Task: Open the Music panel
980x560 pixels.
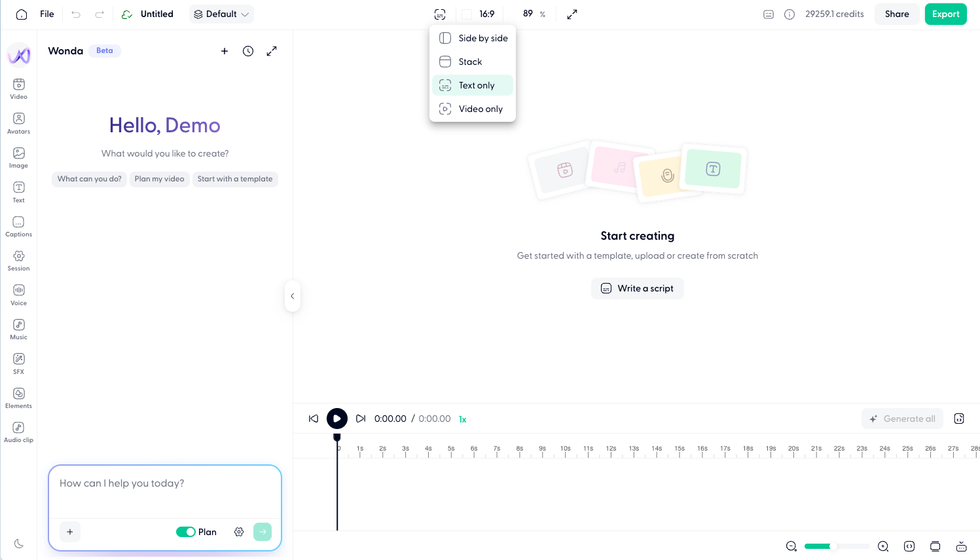Action: click(19, 328)
